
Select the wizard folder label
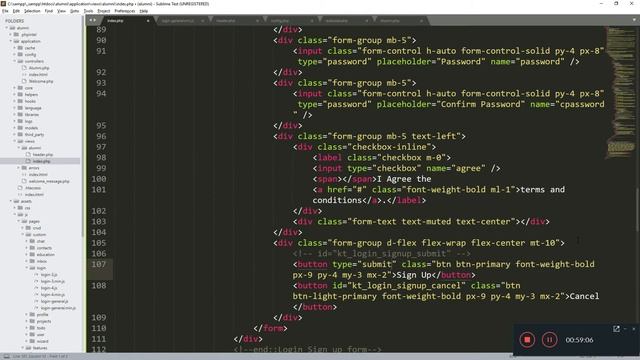42,341
